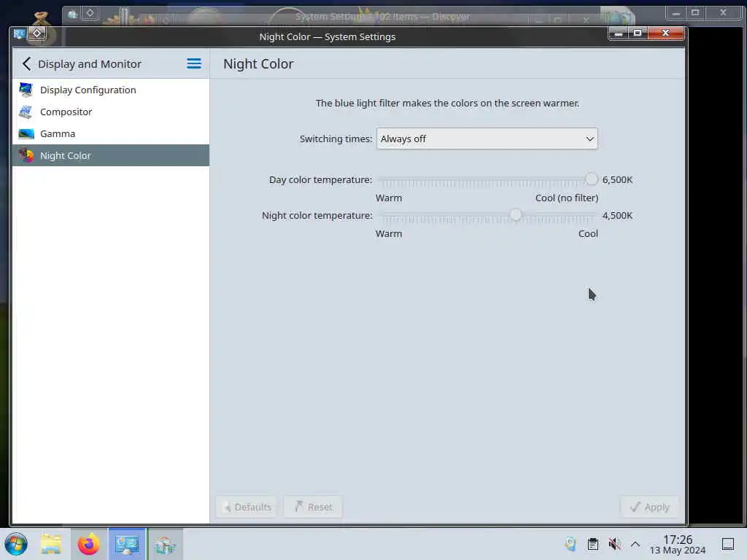Click the Display Configuration monitor icon
Screen dimensions: 747x560
click(26, 90)
